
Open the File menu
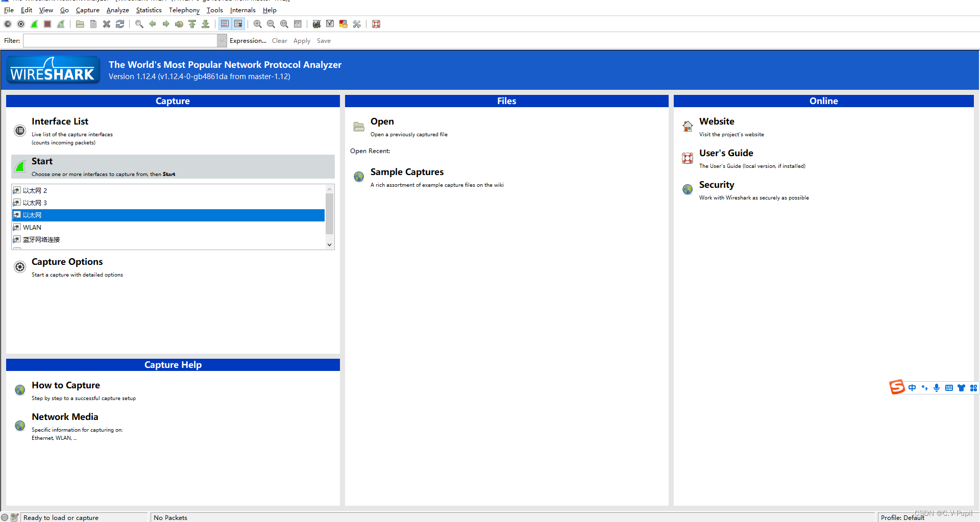point(9,10)
